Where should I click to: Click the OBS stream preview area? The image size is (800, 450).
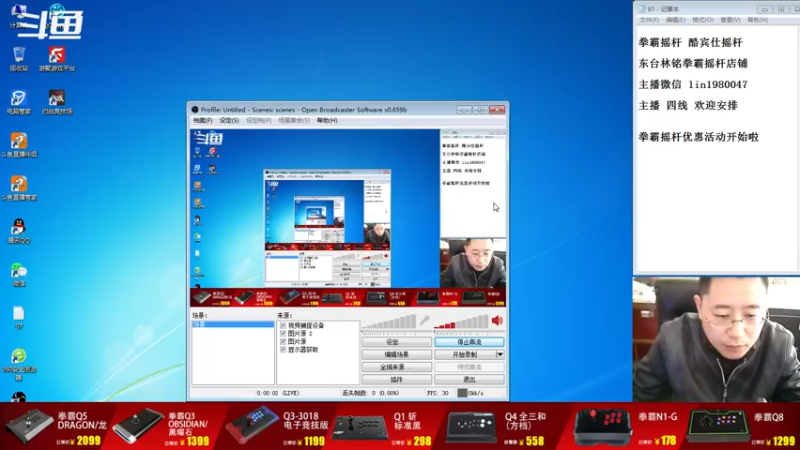348,218
